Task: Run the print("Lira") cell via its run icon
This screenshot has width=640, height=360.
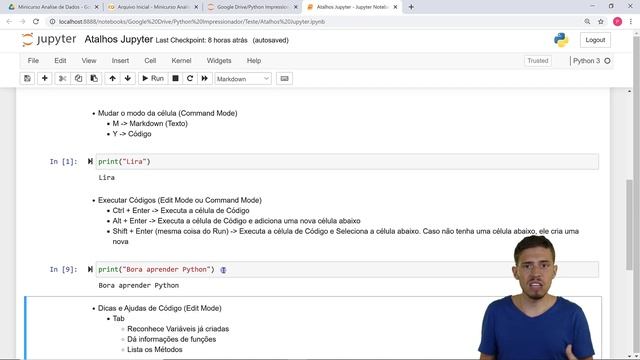Action: [90, 161]
